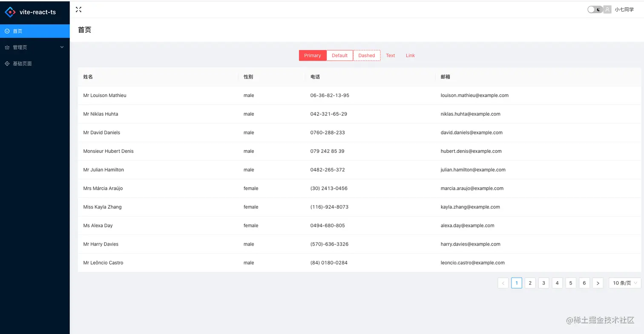
Task: Toggle fullscreen with the expand icon
Action: pos(78,9)
